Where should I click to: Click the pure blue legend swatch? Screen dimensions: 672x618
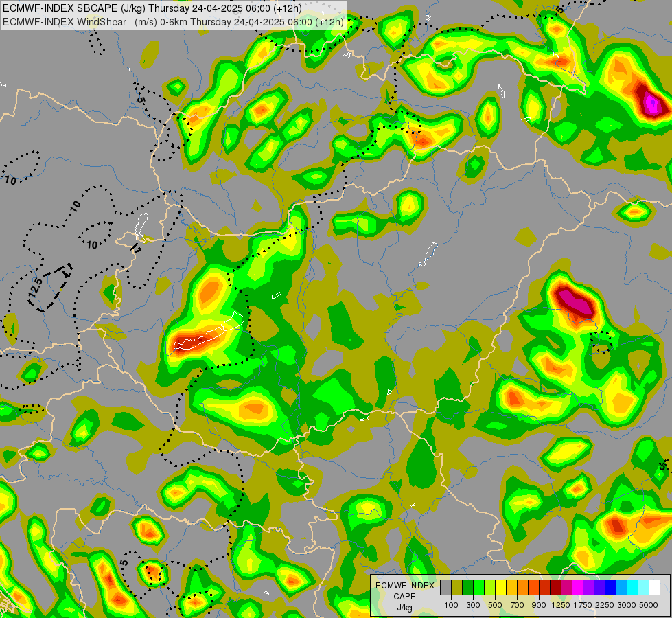[610, 588]
